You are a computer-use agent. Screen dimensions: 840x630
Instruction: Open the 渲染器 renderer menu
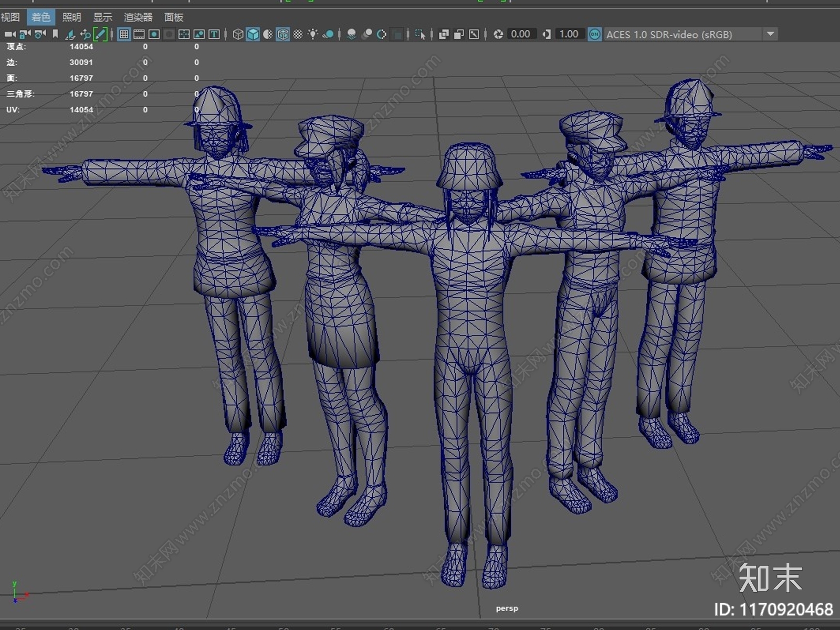tap(138, 17)
